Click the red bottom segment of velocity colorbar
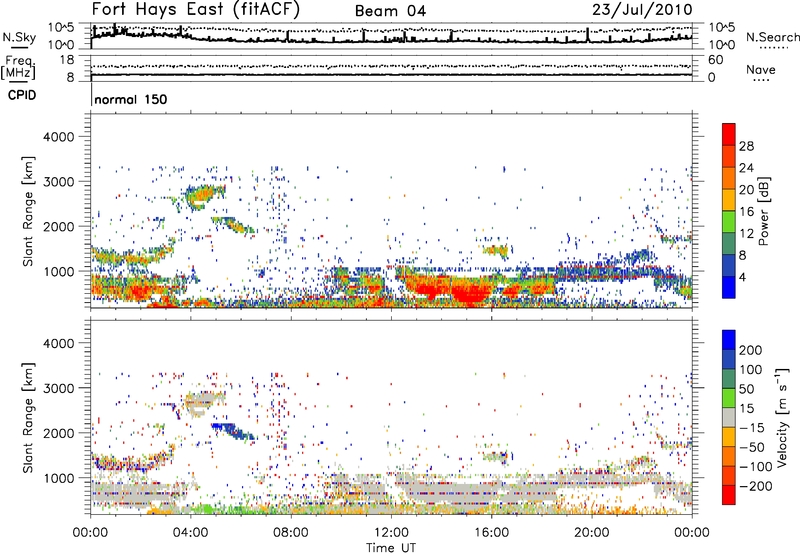 click(729, 495)
